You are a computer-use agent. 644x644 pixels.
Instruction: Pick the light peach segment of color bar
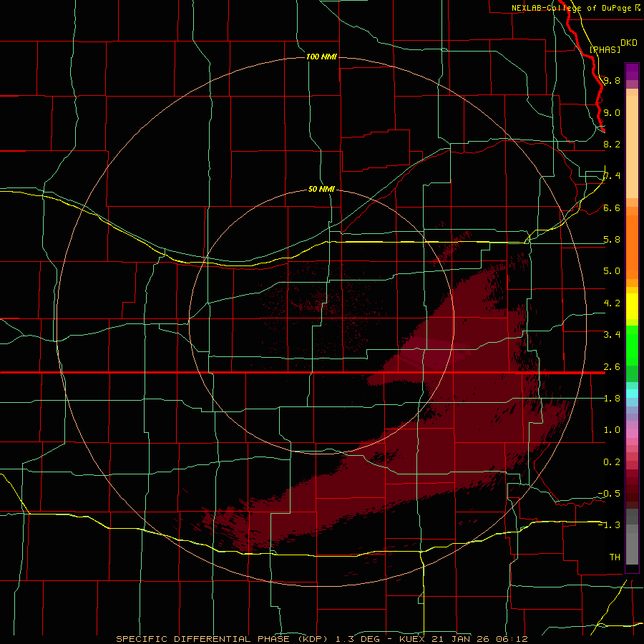click(632, 147)
